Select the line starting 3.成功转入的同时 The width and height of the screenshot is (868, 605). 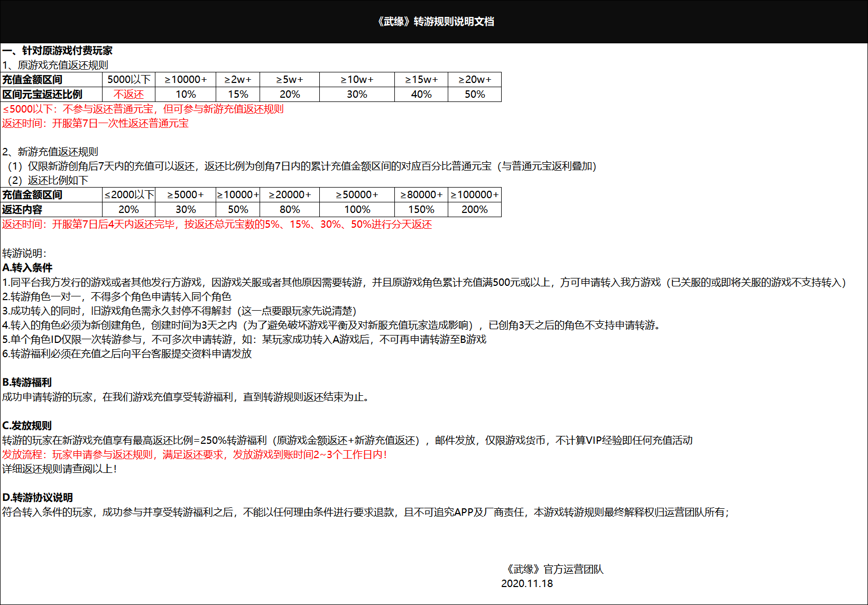tap(179, 311)
